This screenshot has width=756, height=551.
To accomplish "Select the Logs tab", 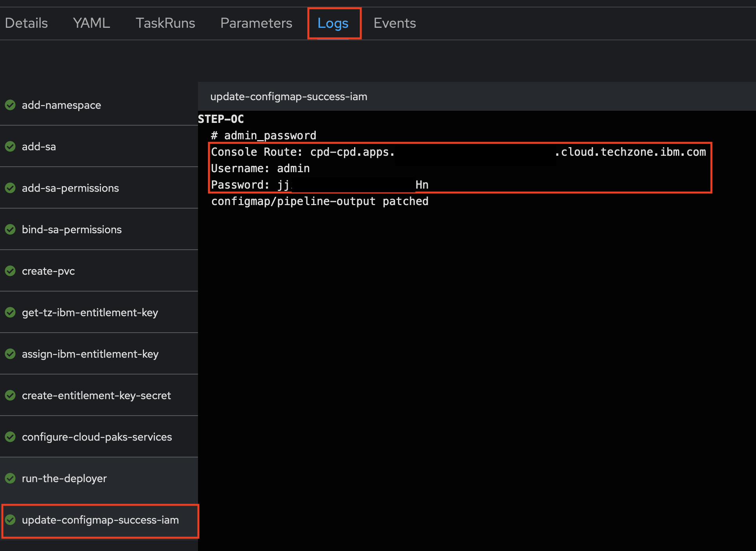I will click(333, 23).
